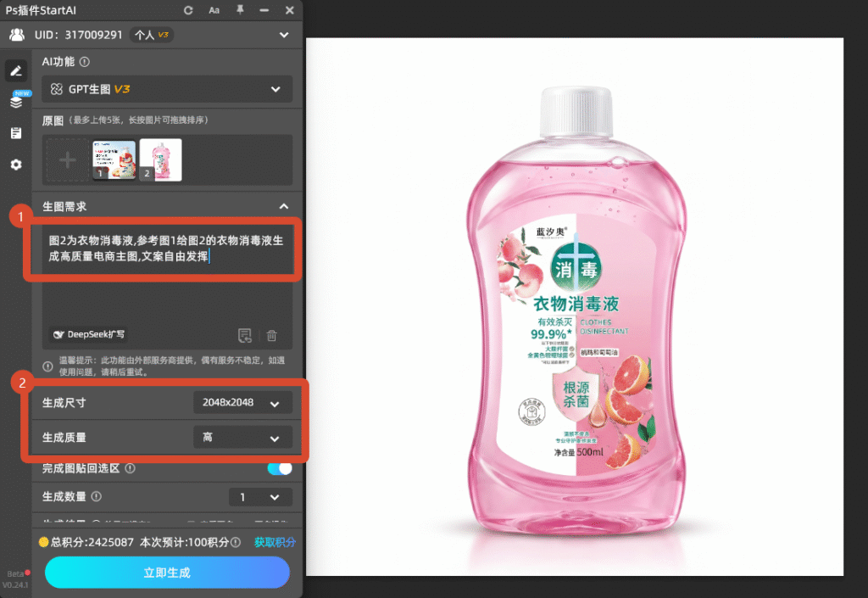Select source image thumbnail 1
This screenshot has height=598, width=868.
pyautogui.click(x=114, y=160)
